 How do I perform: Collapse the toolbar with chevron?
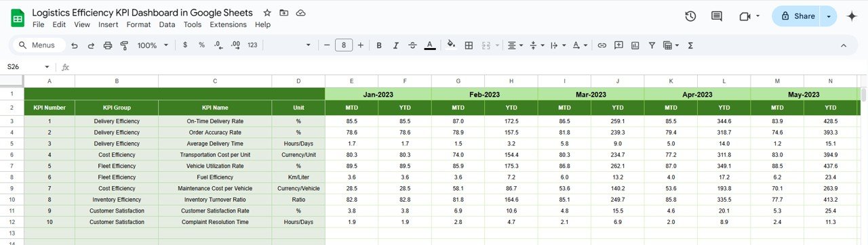[x=844, y=45]
